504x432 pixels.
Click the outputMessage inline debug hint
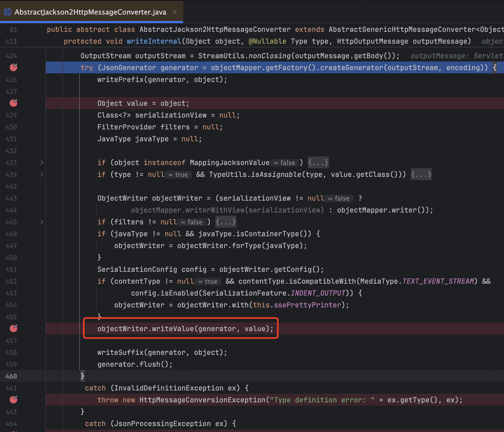(457, 56)
